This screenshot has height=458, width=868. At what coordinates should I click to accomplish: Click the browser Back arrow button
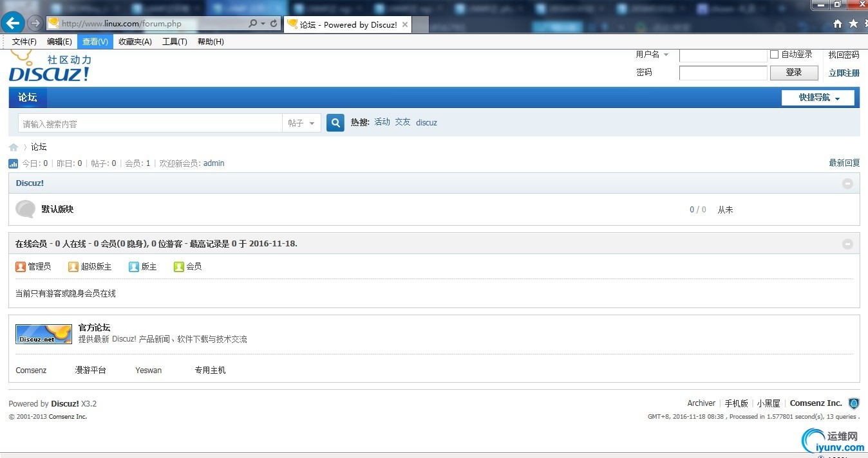click(13, 23)
